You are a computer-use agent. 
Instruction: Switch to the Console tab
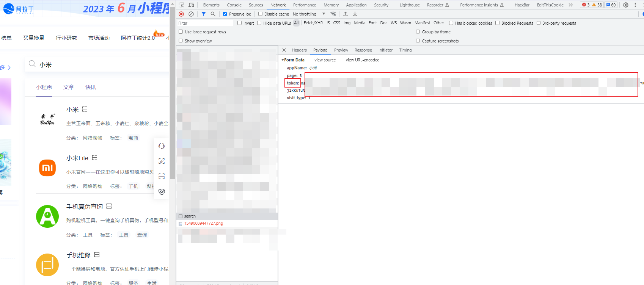[234, 5]
